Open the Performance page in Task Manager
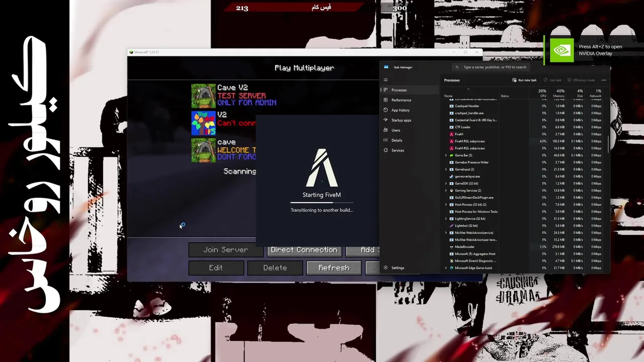This screenshot has width=644, height=362. point(410,100)
